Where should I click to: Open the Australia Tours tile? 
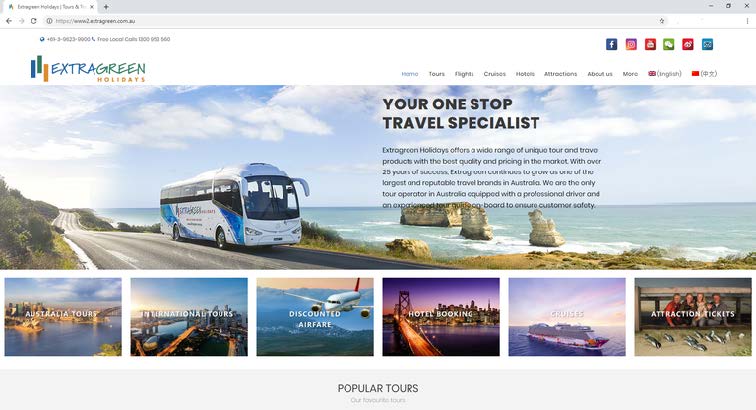click(x=63, y=317)
